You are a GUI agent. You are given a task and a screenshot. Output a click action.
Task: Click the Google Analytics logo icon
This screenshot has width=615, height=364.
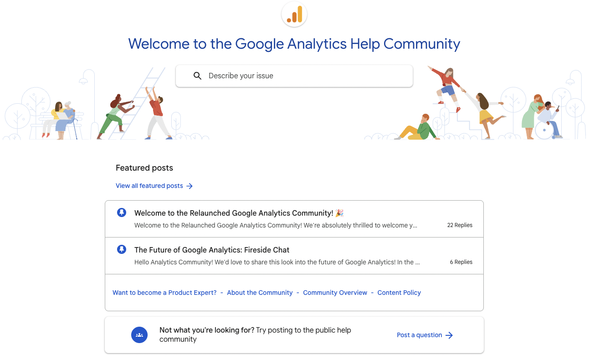pyautogui.click(x=294, y=15)
